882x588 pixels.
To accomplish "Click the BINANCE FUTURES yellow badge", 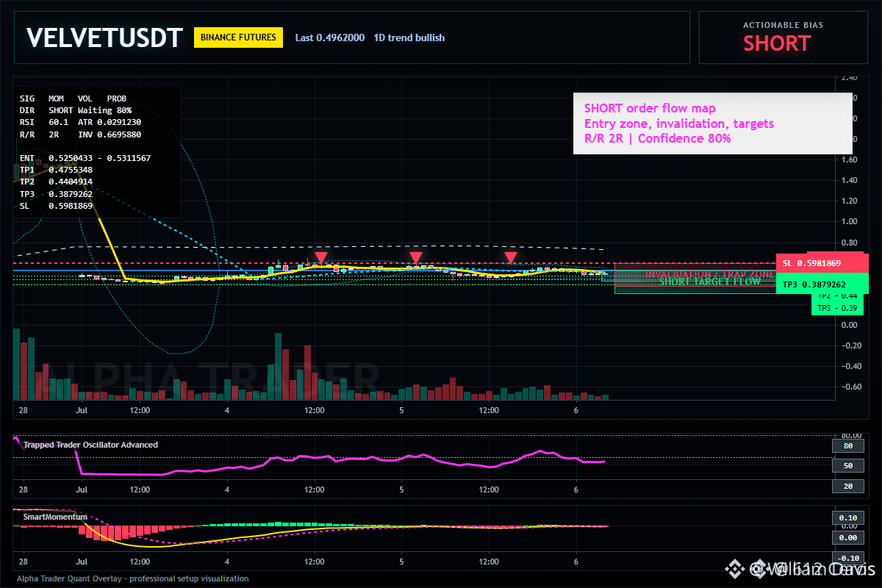I will click(238, 37).
